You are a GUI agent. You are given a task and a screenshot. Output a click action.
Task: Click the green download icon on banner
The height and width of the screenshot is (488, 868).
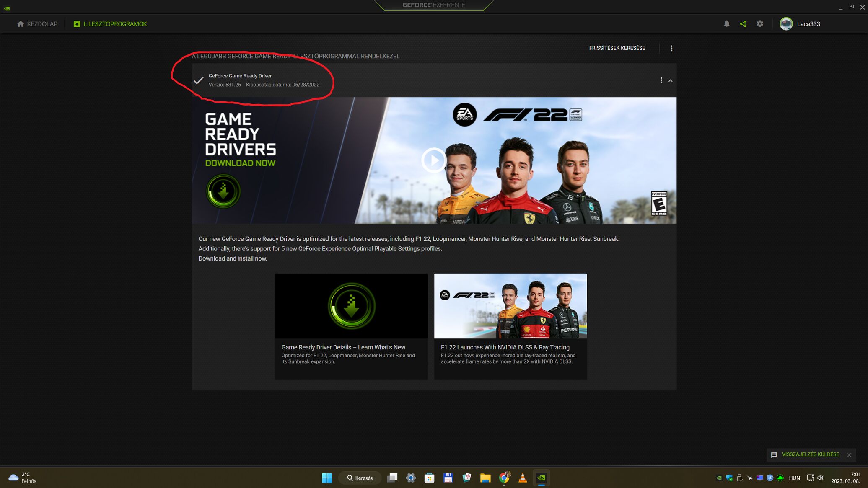pos(223,191)
